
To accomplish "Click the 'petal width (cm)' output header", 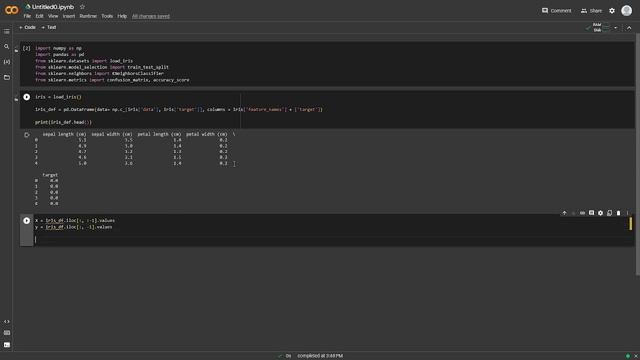I will tap(207, 134).
